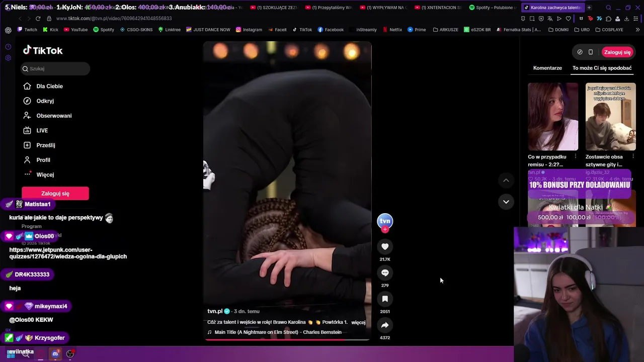This screenshot has height=362, width=644.
Task: Open the TikTok logo home link
Action: click(43, 50)
